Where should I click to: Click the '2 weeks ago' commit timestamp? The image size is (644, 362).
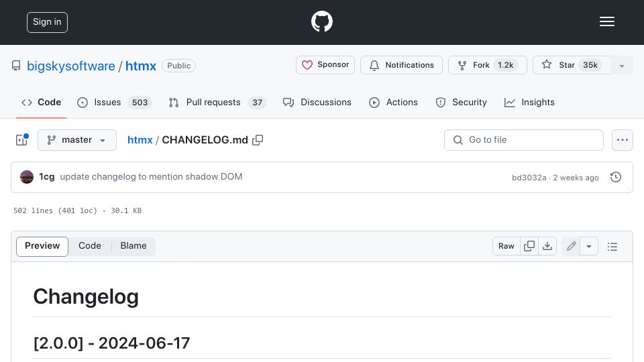[x=576, y=177]
